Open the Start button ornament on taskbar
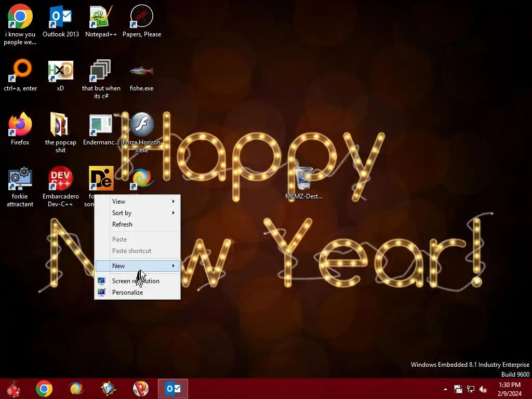This screenshot has height=399, width=532. coord(14,389)
